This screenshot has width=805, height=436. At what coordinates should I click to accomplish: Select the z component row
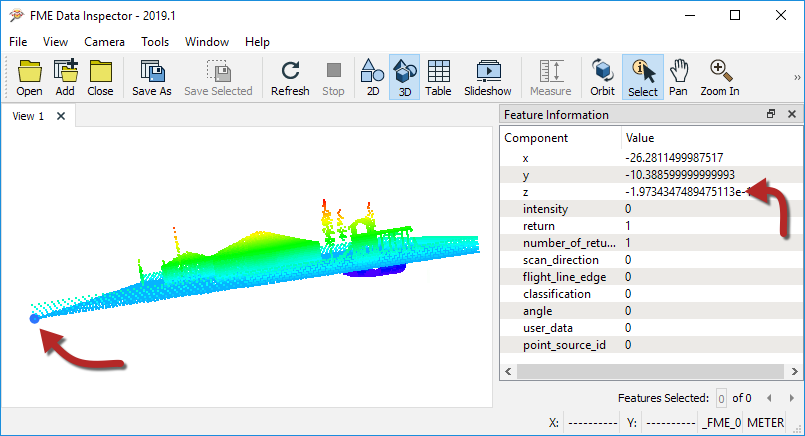(651, 192)
